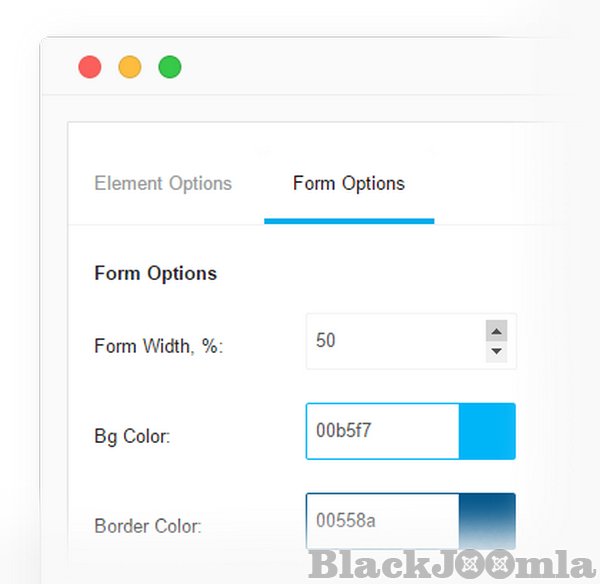Click the bold Form Options section heading

pyautogui.click(x=155, y=273)
